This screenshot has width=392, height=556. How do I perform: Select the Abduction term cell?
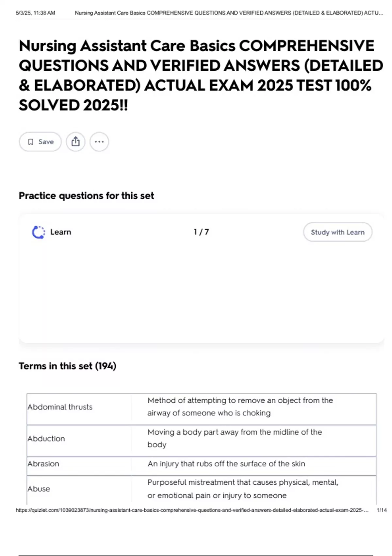(x=46, y=439)
